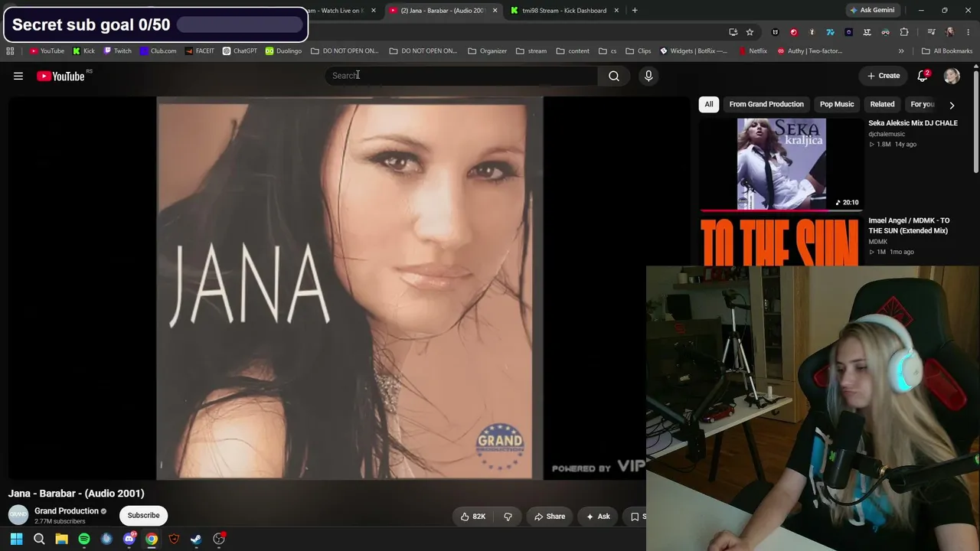Open Chrome's install app icon in address bar
980x551 pixels.
[x=733, y=32]
